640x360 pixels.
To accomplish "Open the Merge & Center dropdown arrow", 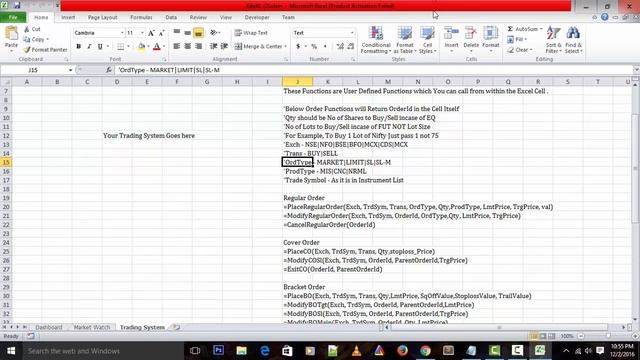I will [285, 47].
